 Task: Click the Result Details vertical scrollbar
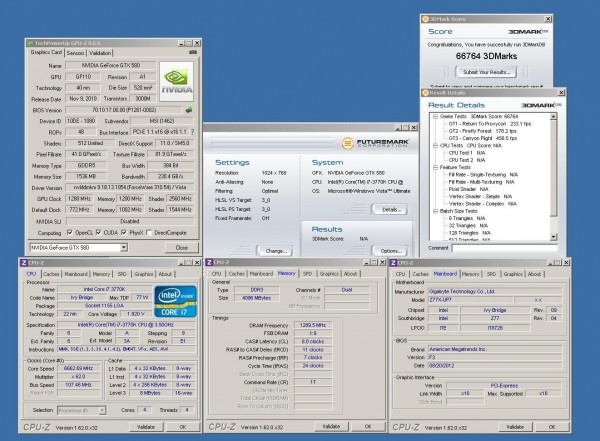[x=554, y=177]
